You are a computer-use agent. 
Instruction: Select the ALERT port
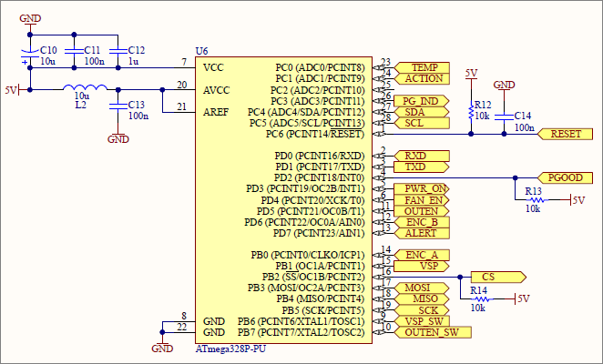pos(422,233)
